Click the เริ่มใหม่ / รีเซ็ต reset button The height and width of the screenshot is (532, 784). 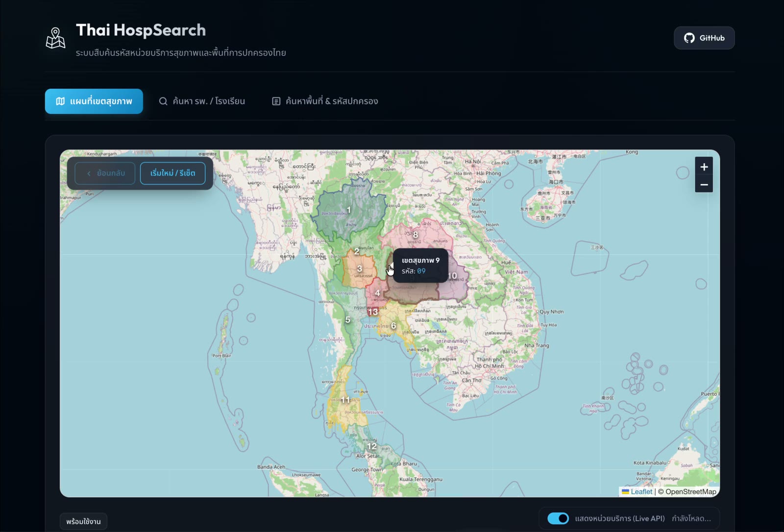click(172, 173)
